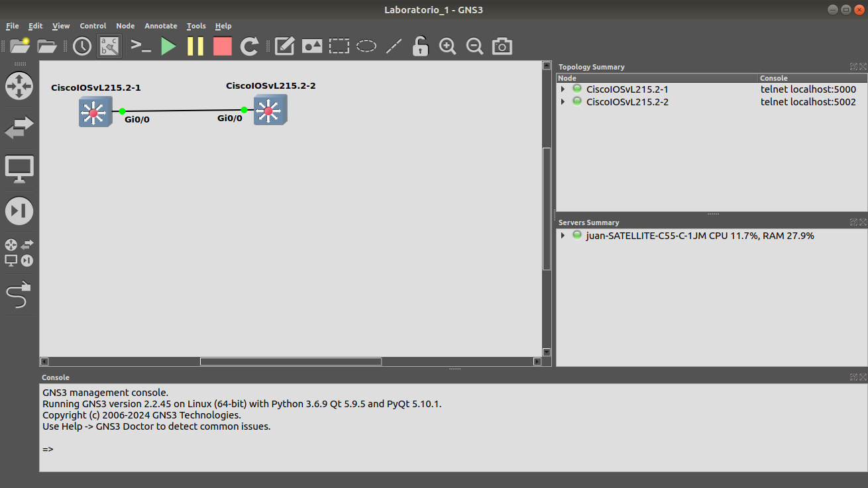This screenshot has width=868, height=488.
Task: Select CiscoIOSvL215.2-2 switch node on canvas
Action: (x=270, y=109)
